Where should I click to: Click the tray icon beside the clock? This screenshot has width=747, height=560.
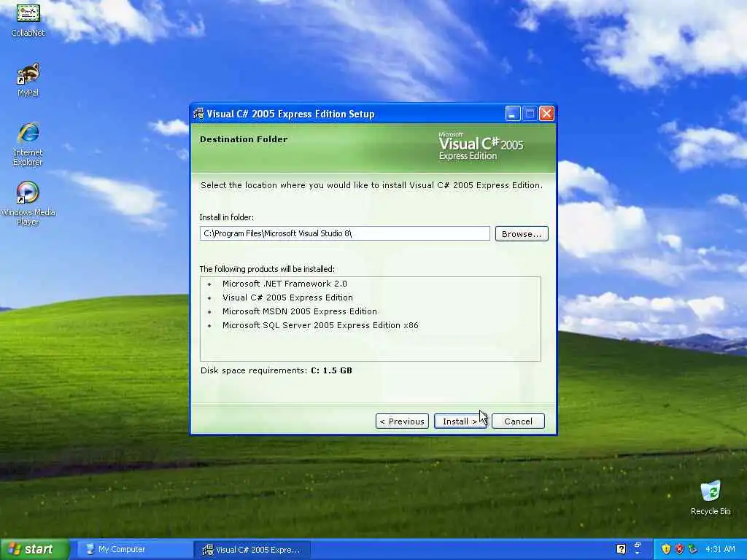(x=693, y=550)
